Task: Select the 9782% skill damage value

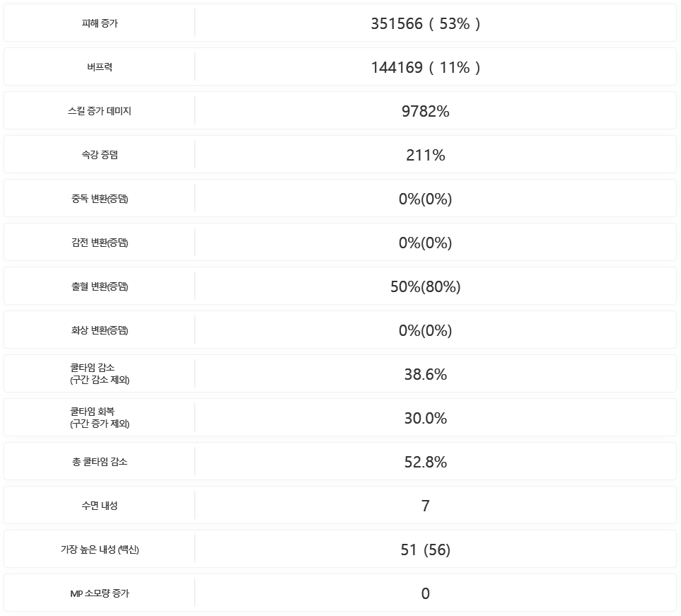Action: point(425,111)
